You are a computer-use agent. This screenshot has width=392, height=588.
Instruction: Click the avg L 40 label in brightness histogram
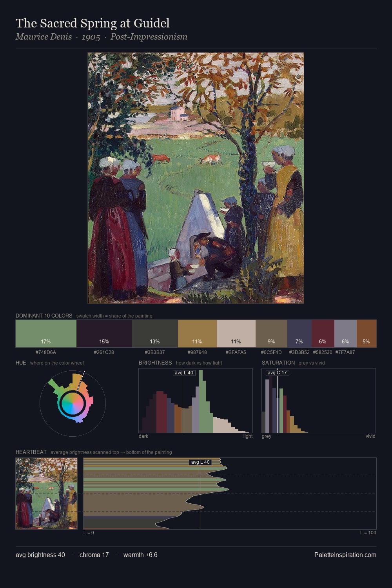184,373
